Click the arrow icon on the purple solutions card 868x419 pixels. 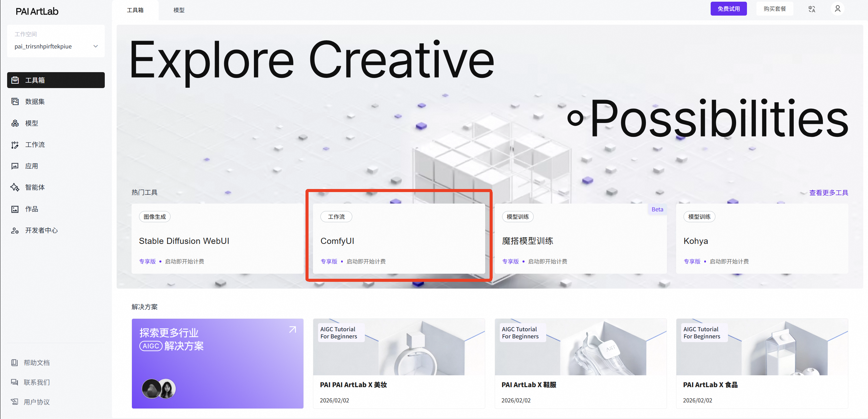coord(293,330)
